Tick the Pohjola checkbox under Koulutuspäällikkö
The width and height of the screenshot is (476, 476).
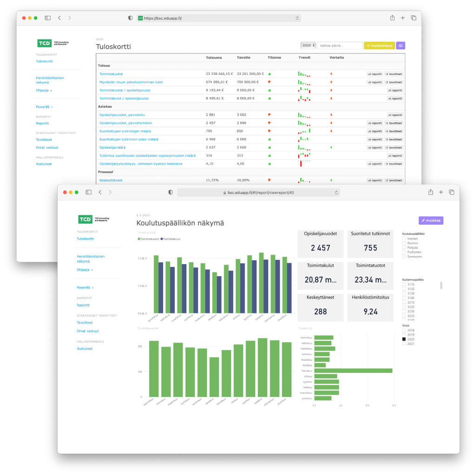404,247
